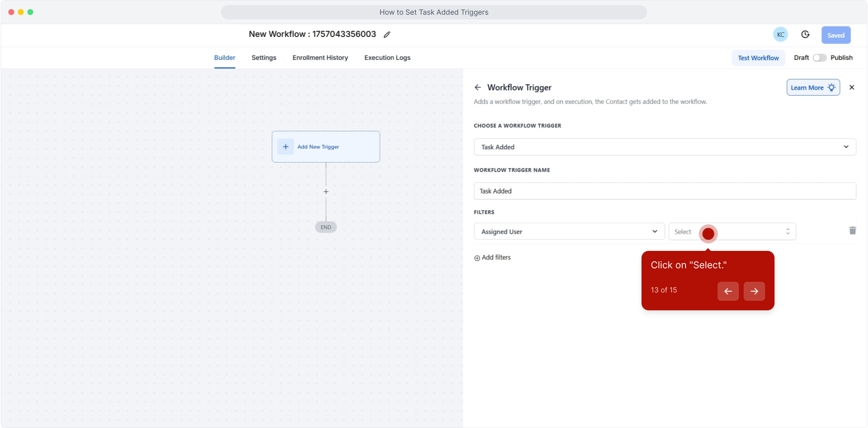Advance to next tutorial step arrow
The height and width of the screenshot is (428, 868).
pyautogui.click(x=754, y=291)
